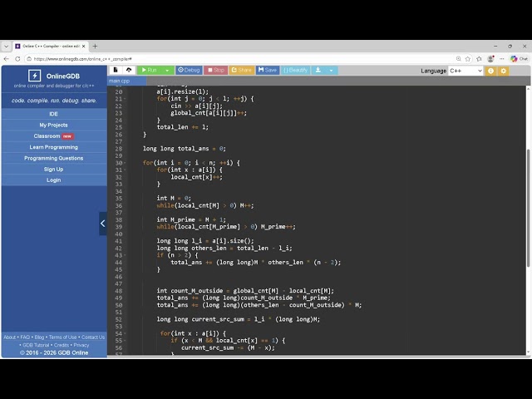Expand download options arrow

[x=331, y=70]
